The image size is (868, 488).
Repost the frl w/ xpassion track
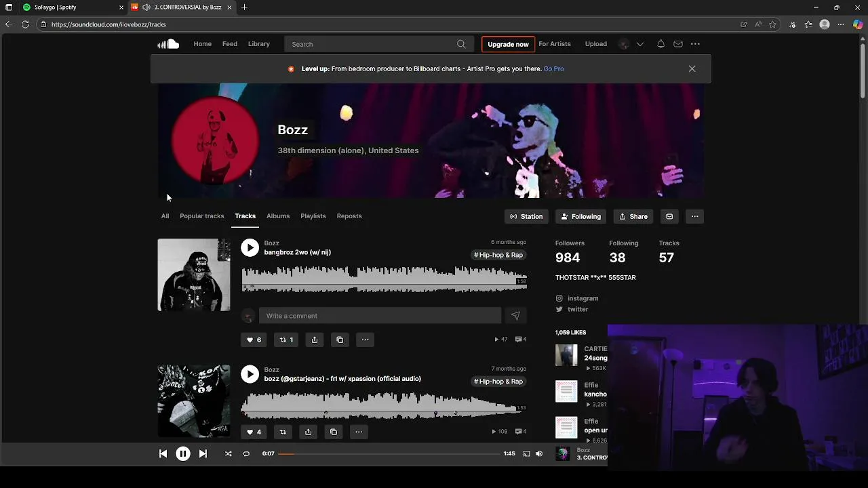(x=283, y=432)
